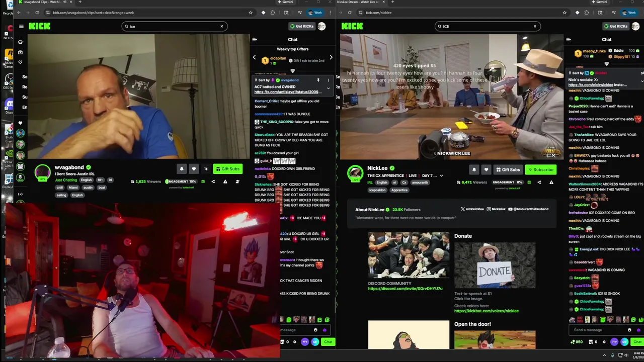This screenshot has height=362, width=644.
Task: Open profile avatar in left Kick header
Action: point(321,26)
